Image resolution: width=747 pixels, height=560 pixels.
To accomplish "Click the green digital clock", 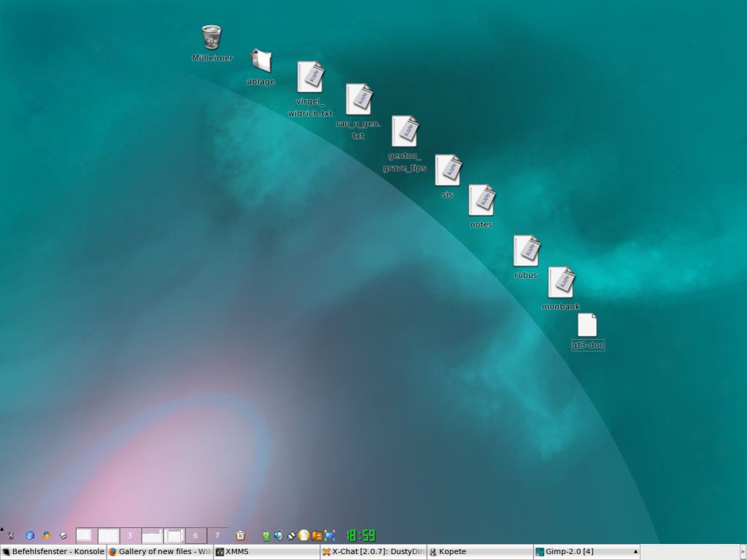I will [361, 536].
